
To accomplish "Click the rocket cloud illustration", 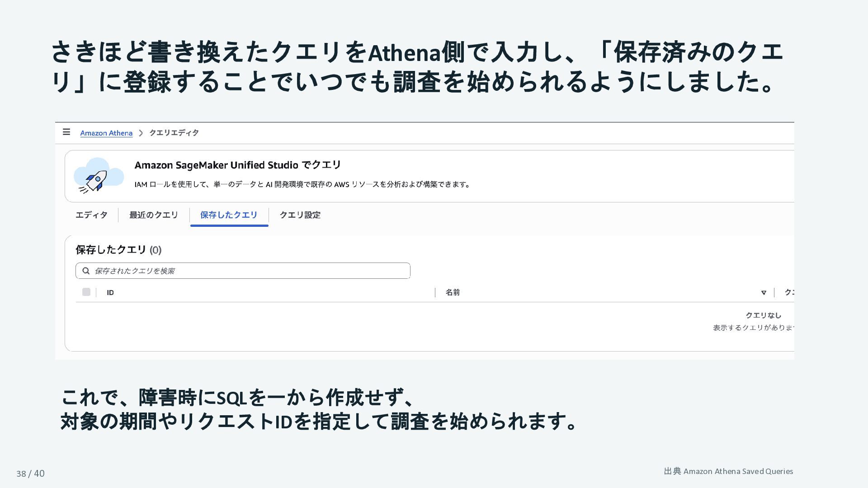I will pos(99,176).
